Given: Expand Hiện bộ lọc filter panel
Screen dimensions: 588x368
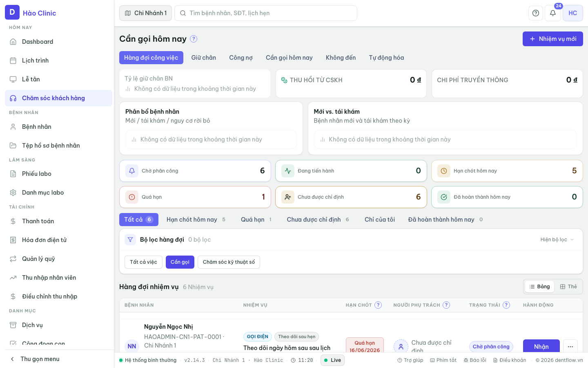Looking at the screenshot, I should (x=557, y=240).
